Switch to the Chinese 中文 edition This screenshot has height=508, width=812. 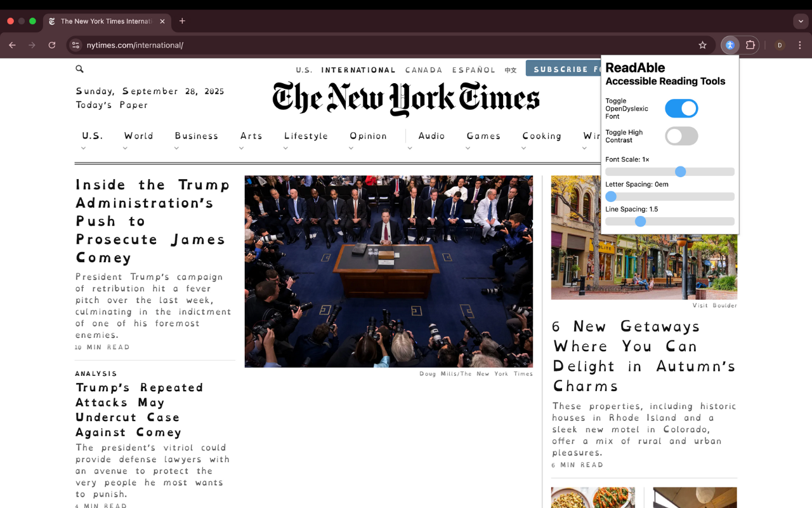pos(511,70)
